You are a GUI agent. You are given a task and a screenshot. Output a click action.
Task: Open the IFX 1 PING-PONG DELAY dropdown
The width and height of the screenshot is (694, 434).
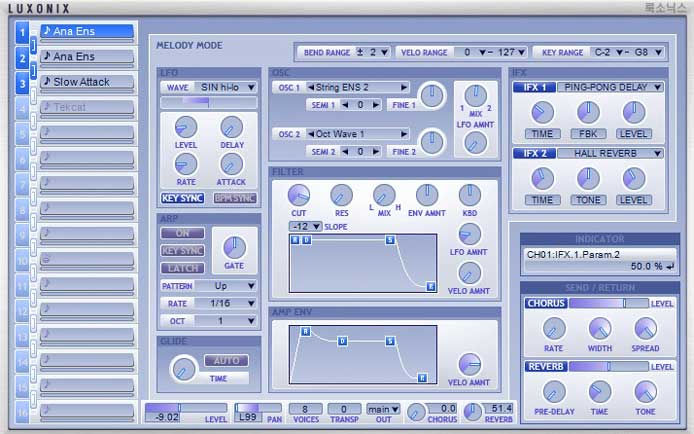(610, 87)
